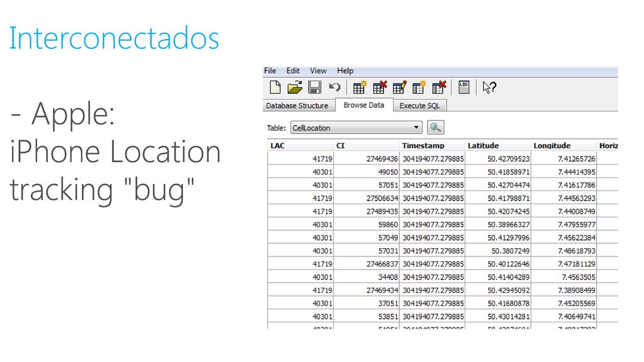Select CI cell 53851

[366, 317]
